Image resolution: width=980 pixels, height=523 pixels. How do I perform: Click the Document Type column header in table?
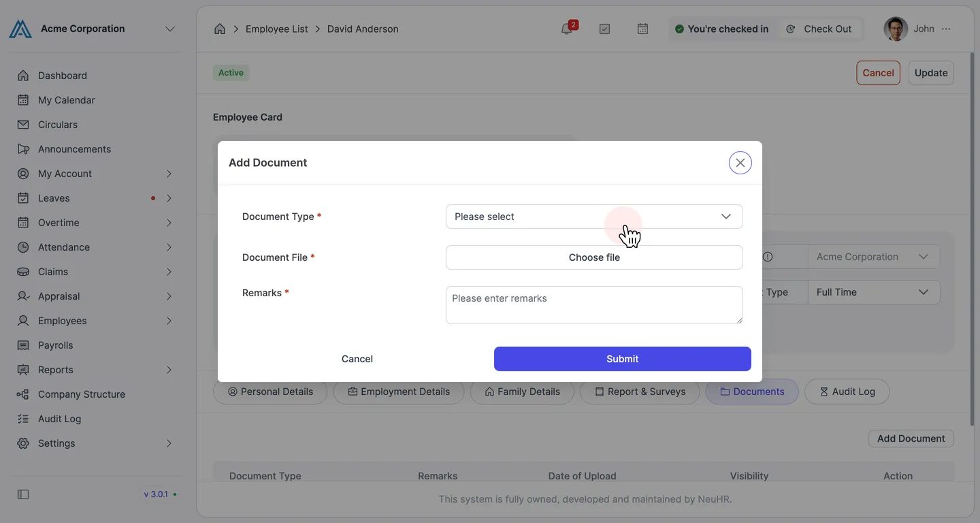[265, 476]
